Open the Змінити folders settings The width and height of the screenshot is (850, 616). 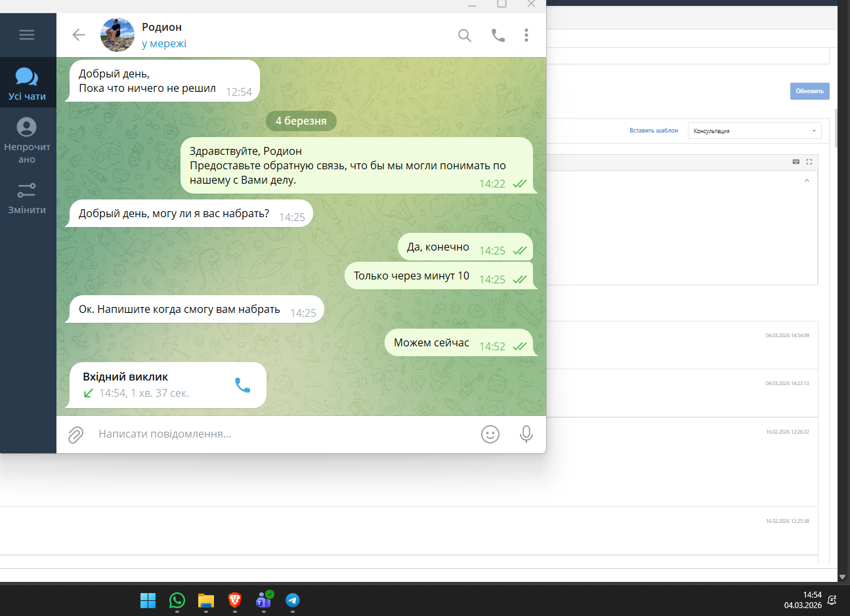click(27, 198)
